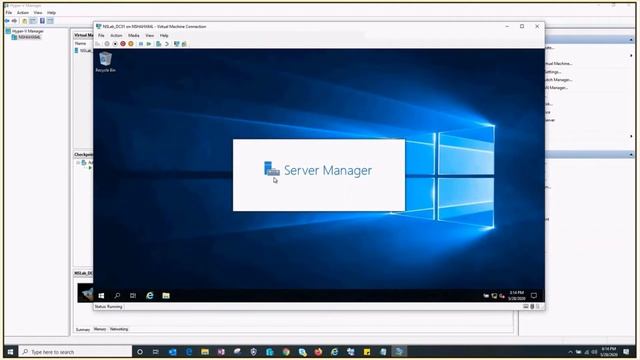The height and width of the screenshot is (360, 640).
Task: Open File menu in Hyper-V Manager
Action: pyautogui.click(x=9, y=13)
